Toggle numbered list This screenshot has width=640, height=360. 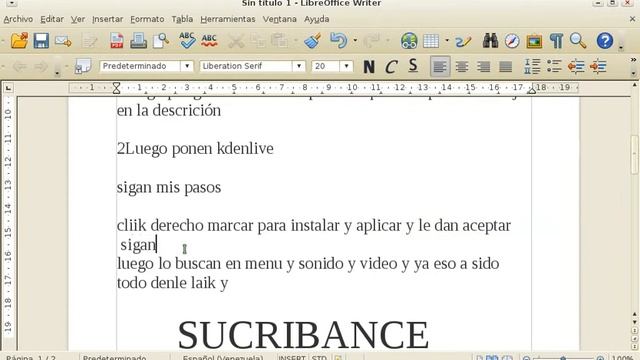[532, 66]
